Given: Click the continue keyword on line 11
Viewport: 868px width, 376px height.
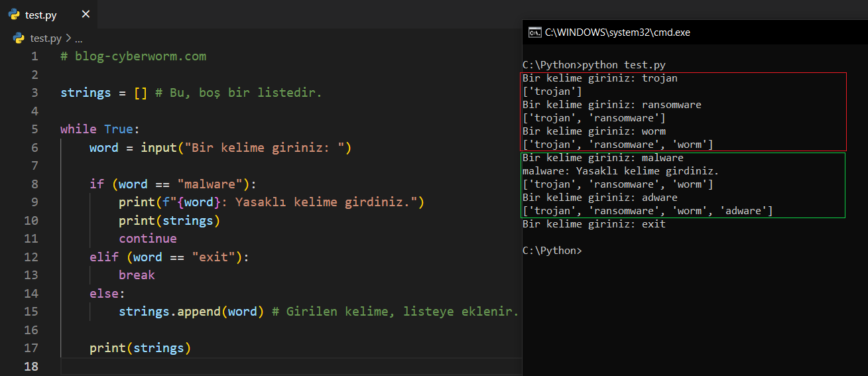Looking at the screenshot, I should (x=148, y=239).
